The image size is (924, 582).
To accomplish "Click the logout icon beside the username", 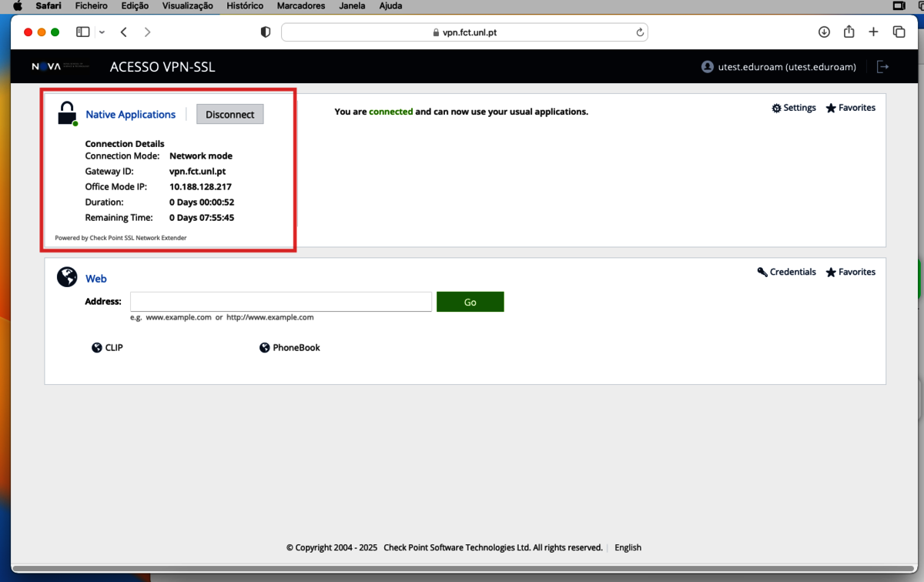I will click(x=883, y=67).
